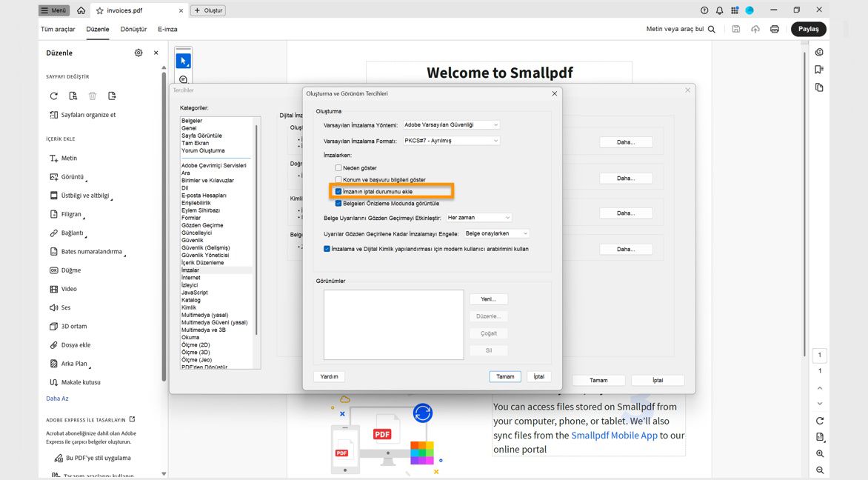Open notifications bell icon
This screenshot has width=868, height=480.
pyautogui.click(x=719, y=10)
